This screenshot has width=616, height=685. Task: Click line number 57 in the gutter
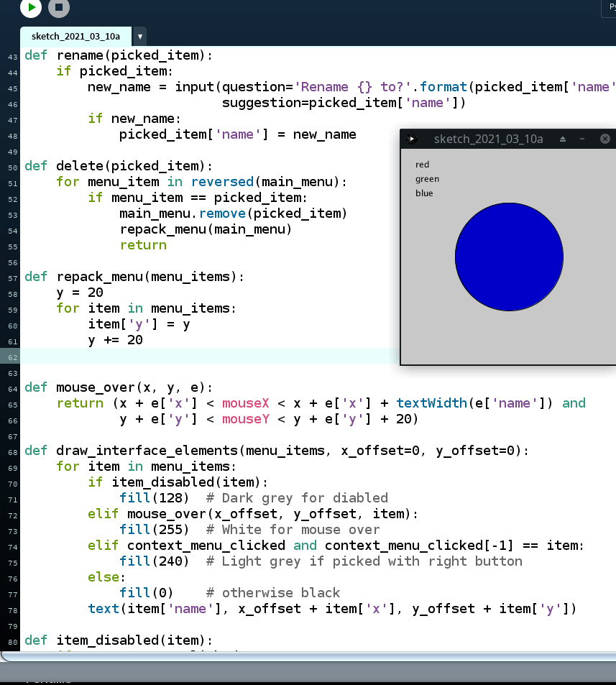12,277
